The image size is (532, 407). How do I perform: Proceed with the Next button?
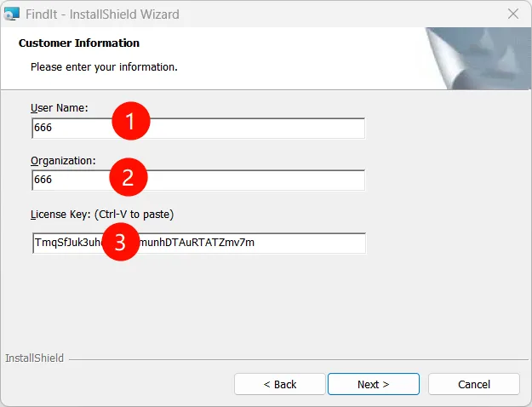(x=374, y=384)
